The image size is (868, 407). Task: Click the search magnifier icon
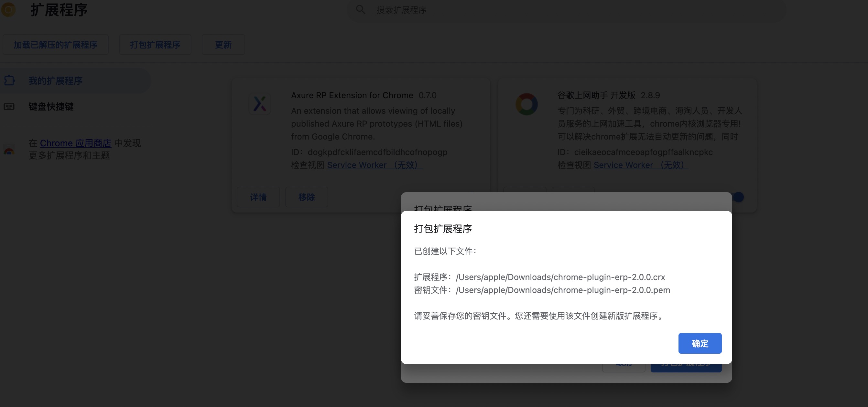(360, 10)
